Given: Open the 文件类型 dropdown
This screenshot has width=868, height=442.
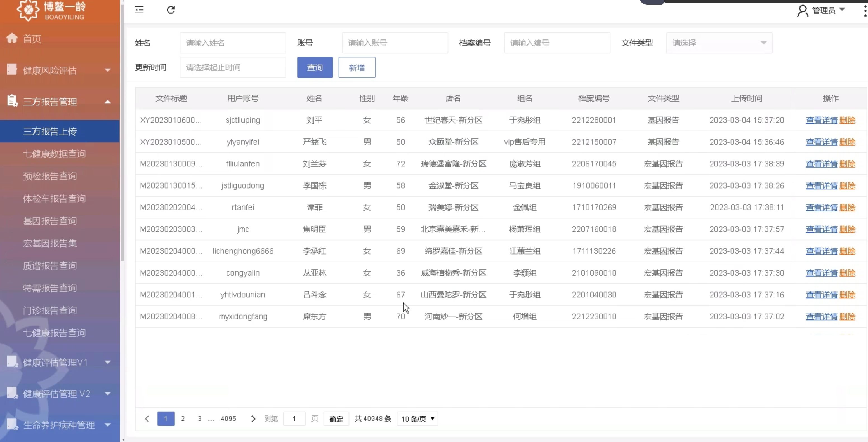Looking at the screenshot, I should 719,43.
